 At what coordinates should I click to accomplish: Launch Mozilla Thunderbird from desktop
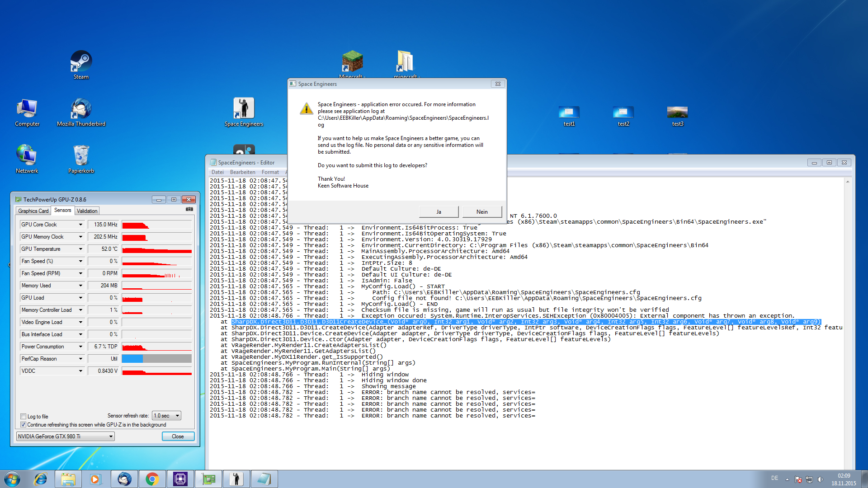tap(81, 112)
